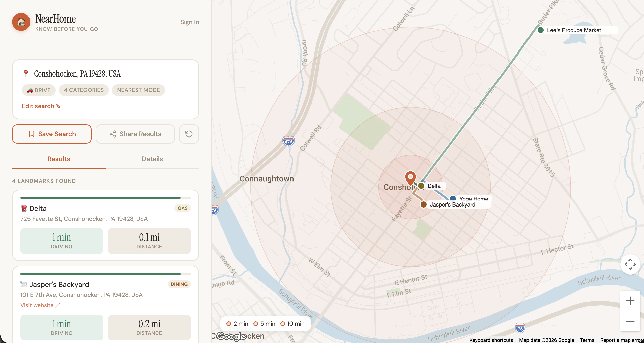This screenshot has height=343, width=644.
Task: Click the Jasper's Backyard result title
Action: [59, 284]
